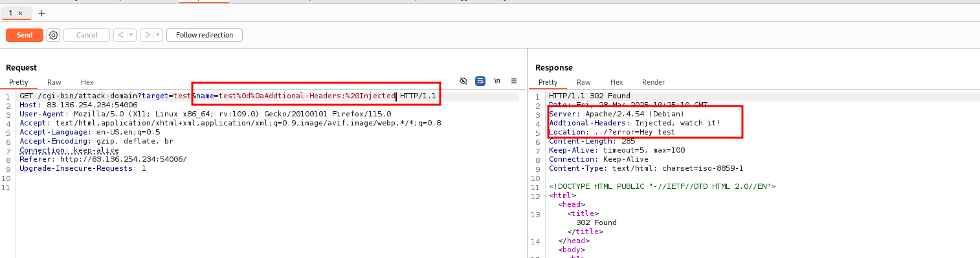Close Repeater tab 1 with the x
Screen dimensions: 980x258
pyautogui.click(x=21, y=13)
